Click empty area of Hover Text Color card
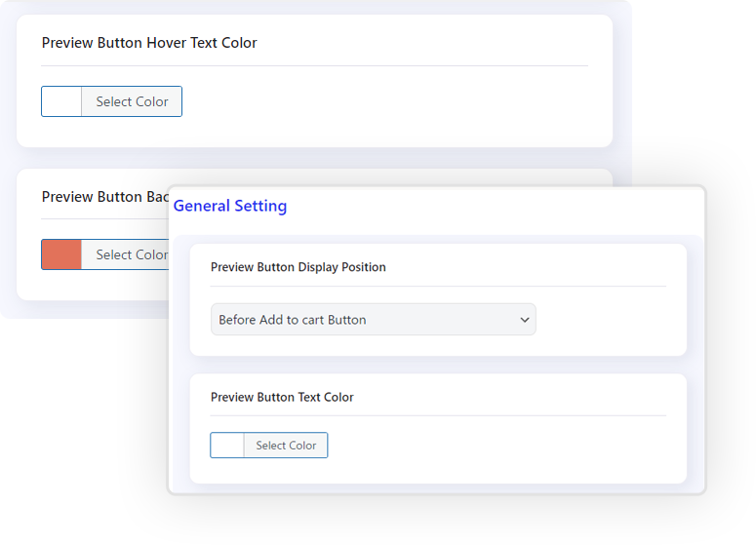 tap(385, 106)
